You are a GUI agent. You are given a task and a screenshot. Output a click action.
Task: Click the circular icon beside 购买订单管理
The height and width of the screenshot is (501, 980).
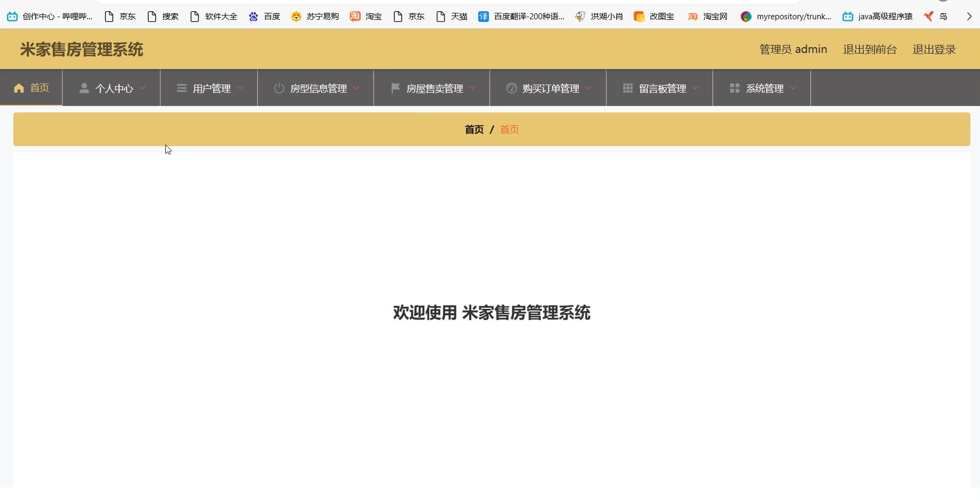coord(511,88)
